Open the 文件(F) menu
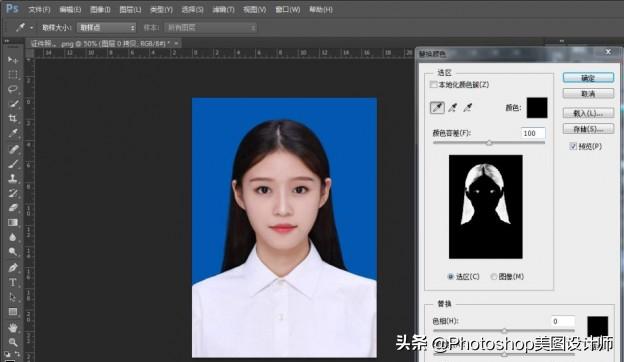 [39, 10]
